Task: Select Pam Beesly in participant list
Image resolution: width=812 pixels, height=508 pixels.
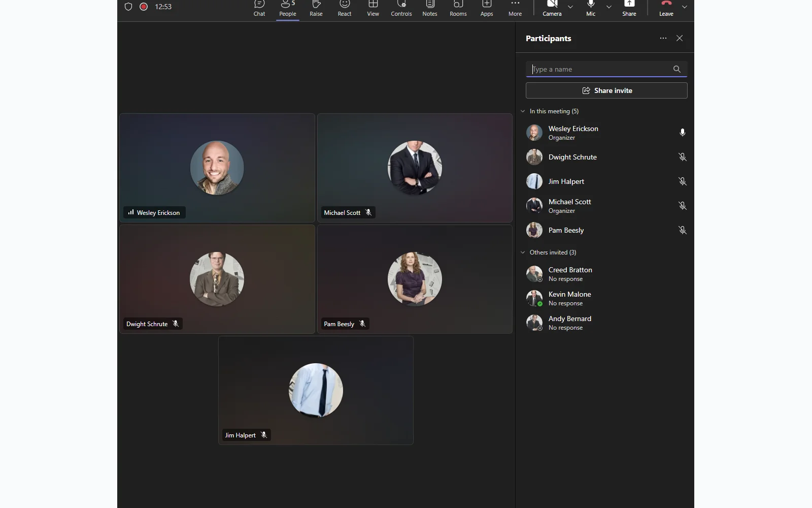Action: [x=605, y=230]
